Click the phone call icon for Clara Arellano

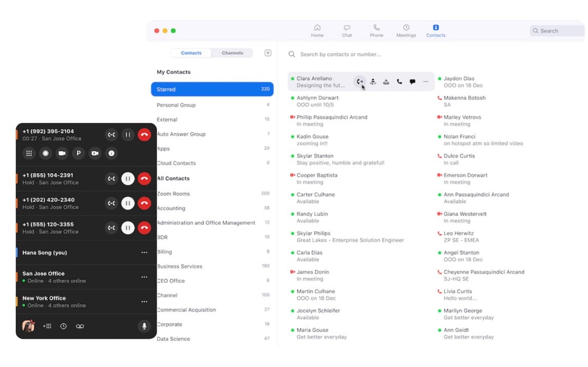click(x=399, y=81)
